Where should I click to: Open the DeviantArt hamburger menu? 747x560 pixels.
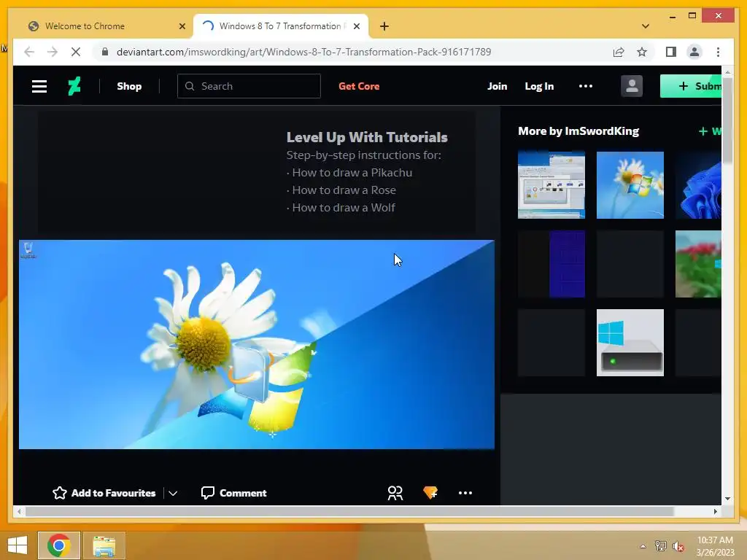[x=39, y=86]
